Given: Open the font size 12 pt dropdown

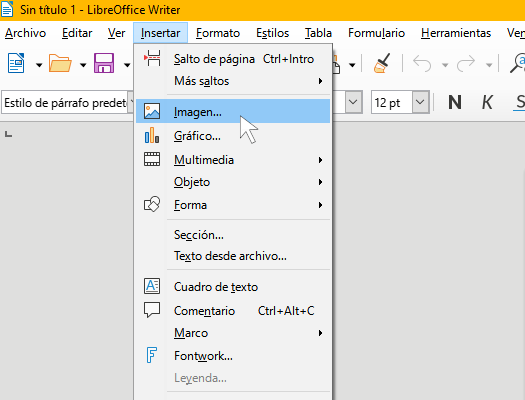Looking at the screenshot, I should tap(420, 102).
